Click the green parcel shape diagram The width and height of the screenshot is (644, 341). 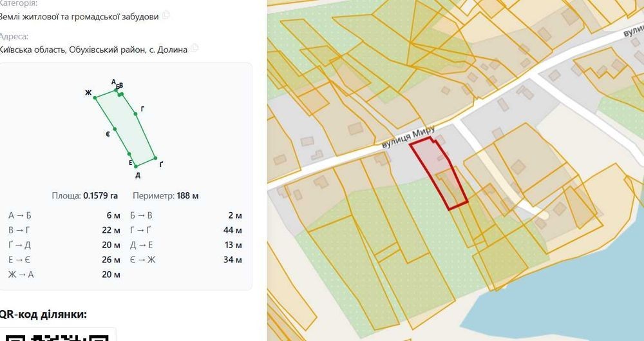(x=126, y=128)
